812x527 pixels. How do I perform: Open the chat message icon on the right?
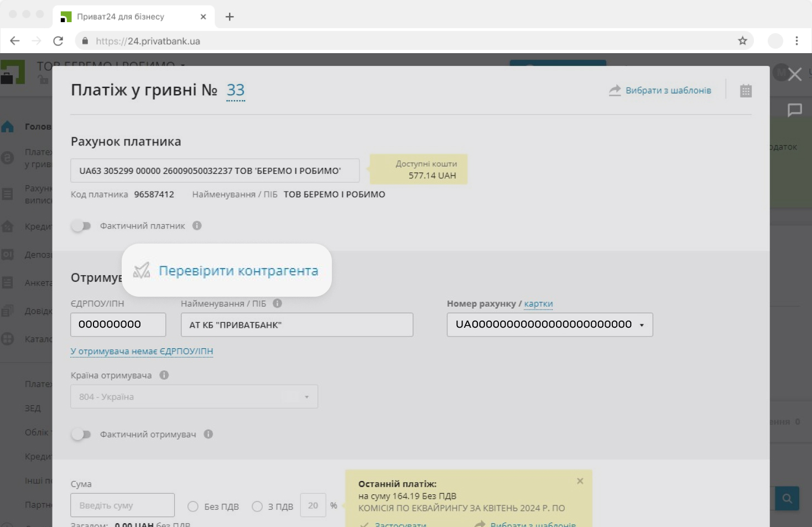click(x=795, y=110)
